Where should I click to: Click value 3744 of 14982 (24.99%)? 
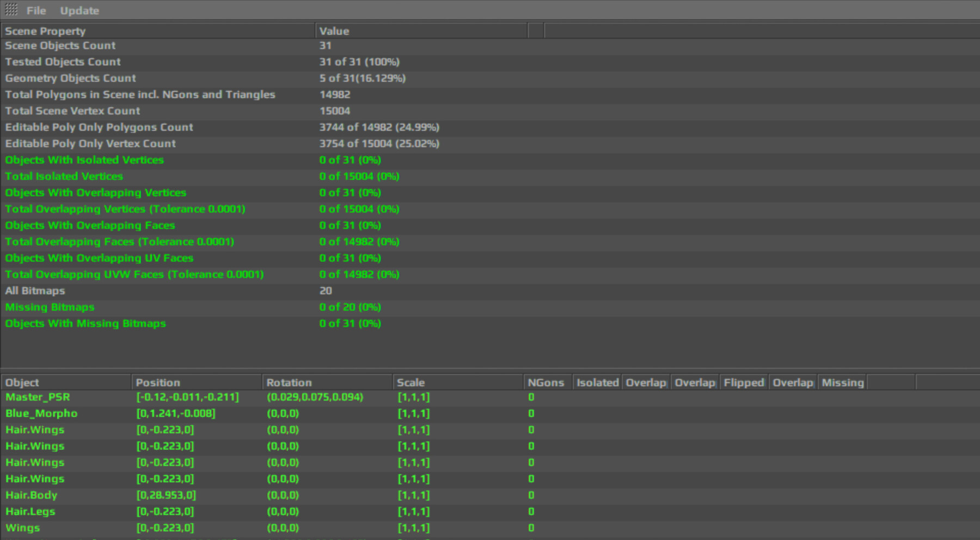(x=379, y=128)
